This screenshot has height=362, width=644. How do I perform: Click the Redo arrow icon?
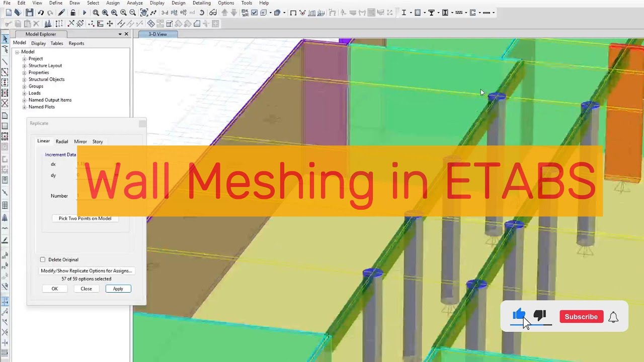50,13
